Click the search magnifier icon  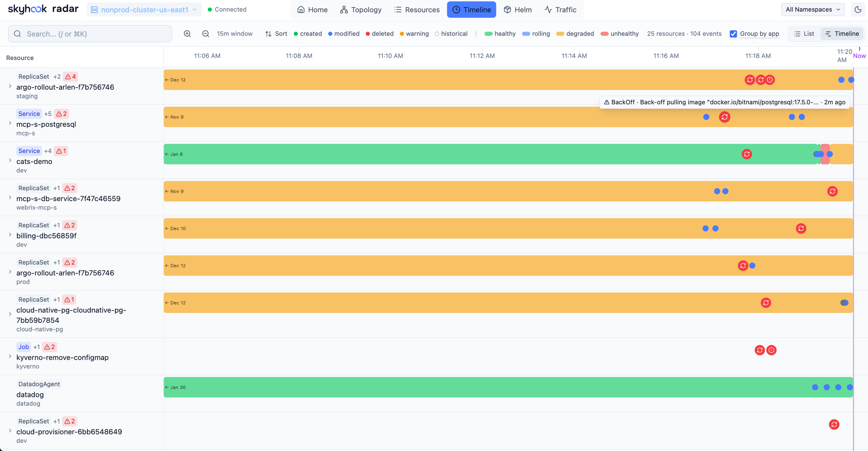[18, 34]
